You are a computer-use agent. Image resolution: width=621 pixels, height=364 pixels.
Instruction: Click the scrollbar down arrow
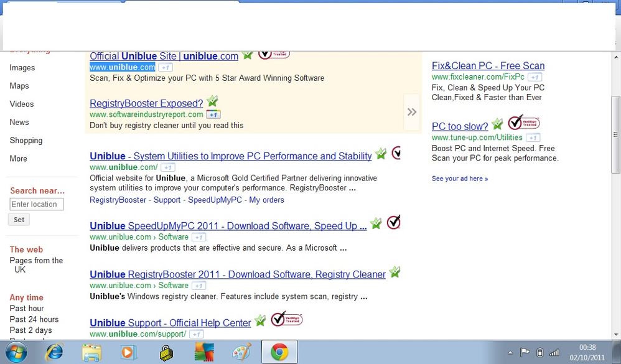click(x=616, y=335)
